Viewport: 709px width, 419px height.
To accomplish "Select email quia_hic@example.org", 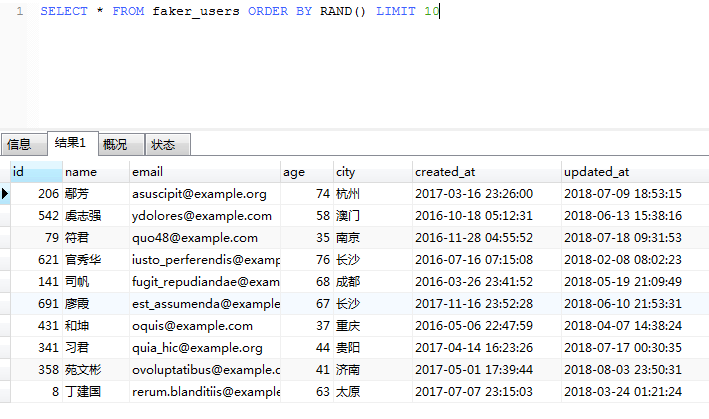I will point(205,348).
